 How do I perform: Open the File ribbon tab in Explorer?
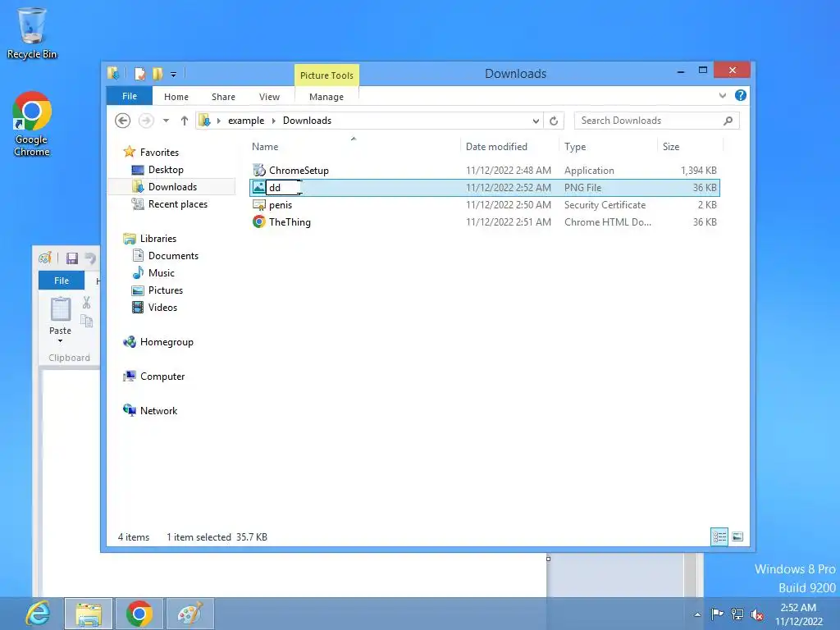click(x=129, y=96)
